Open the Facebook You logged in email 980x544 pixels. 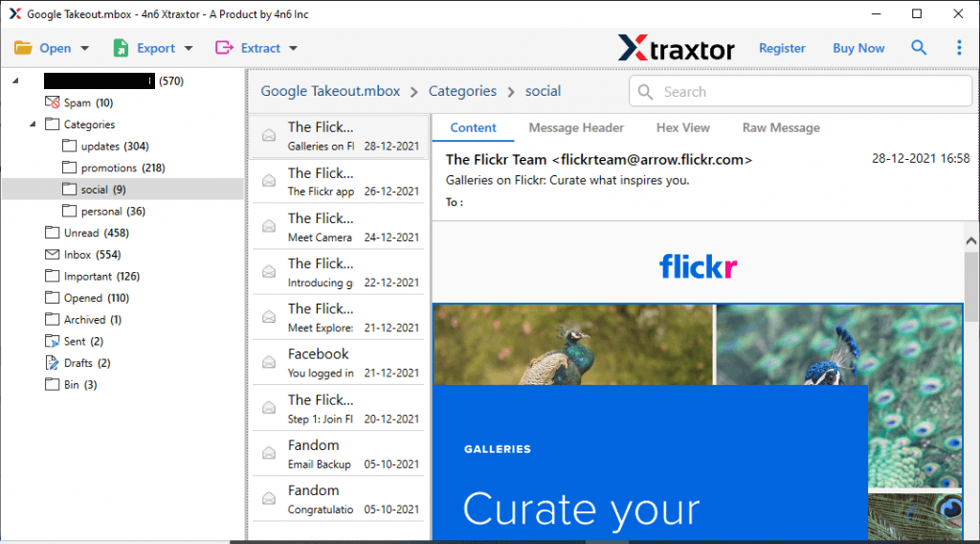[338, 363]
